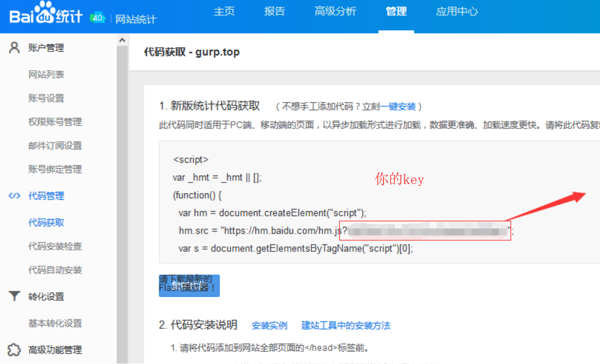
Task: Click the (function() { code line
Action: 198,195
